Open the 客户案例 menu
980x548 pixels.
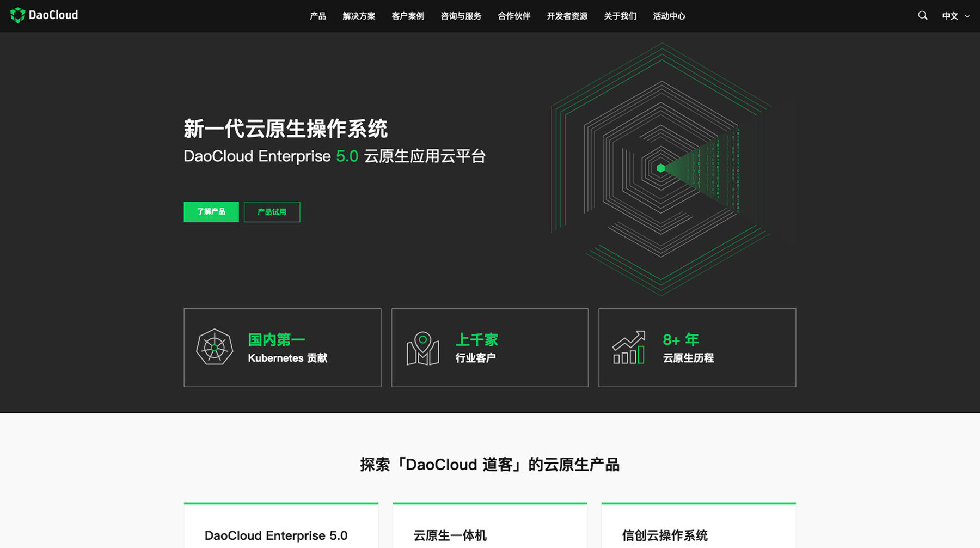408,16
